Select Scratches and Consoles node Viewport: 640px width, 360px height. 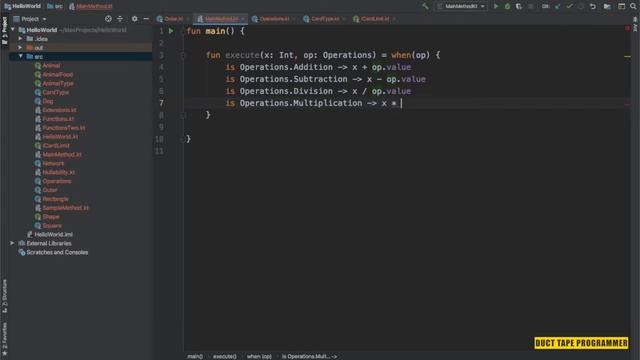pyautogui.click(x=57, y=252)
